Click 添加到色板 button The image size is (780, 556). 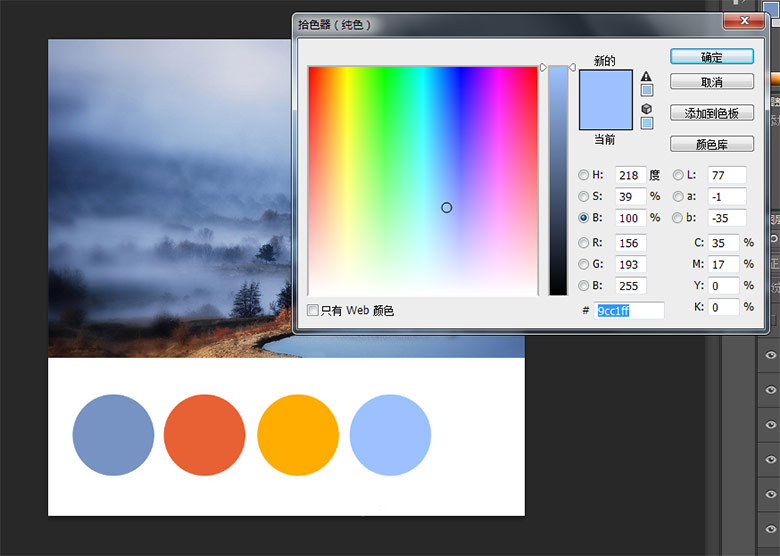[x=712, y=113]
